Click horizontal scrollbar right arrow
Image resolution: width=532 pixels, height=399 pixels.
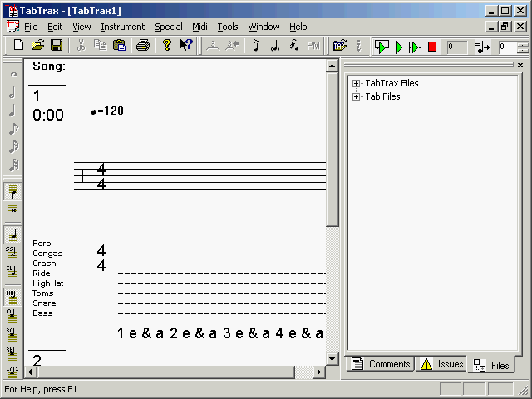[x=318, y=372]
